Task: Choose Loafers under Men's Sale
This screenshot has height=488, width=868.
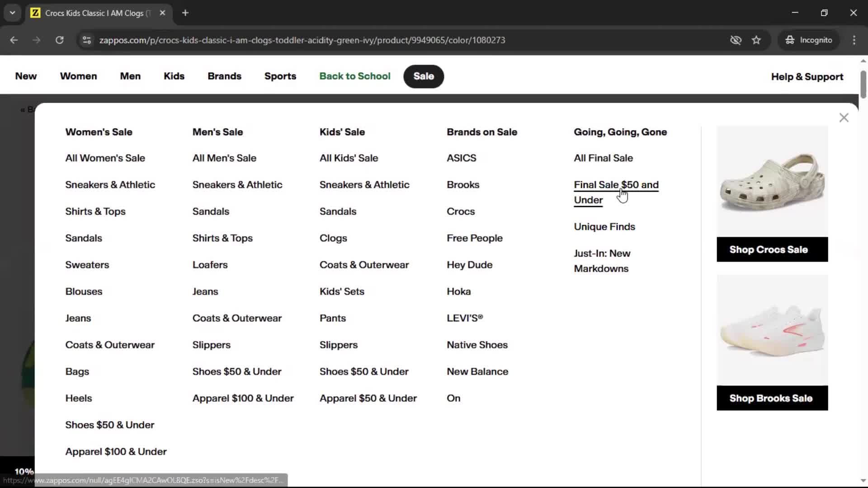Action: click(x=210, y=265)
